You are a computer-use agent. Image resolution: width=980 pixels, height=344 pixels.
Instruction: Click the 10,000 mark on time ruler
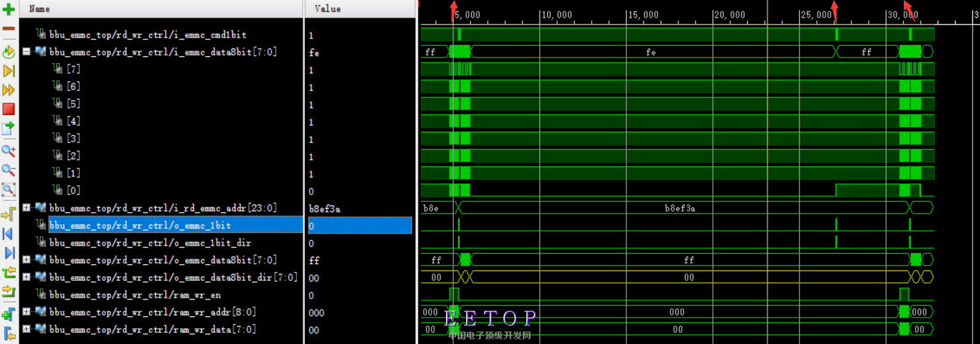click(556, 15)
